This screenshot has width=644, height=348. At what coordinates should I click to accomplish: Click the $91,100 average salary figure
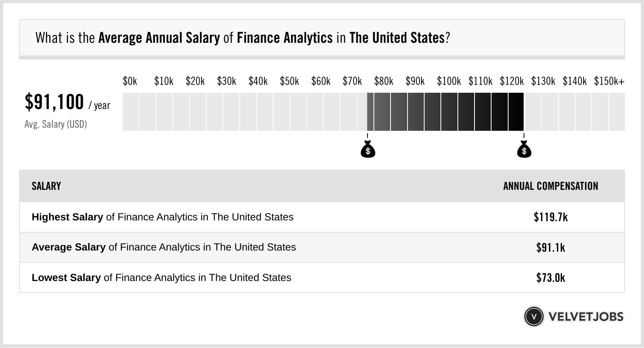click(54, 102)
